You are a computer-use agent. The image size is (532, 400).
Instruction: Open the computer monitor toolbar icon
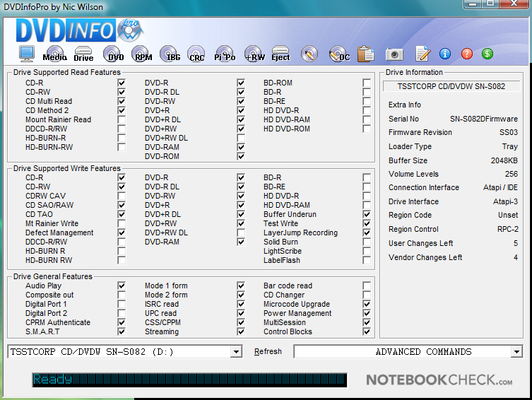point(26,54)
